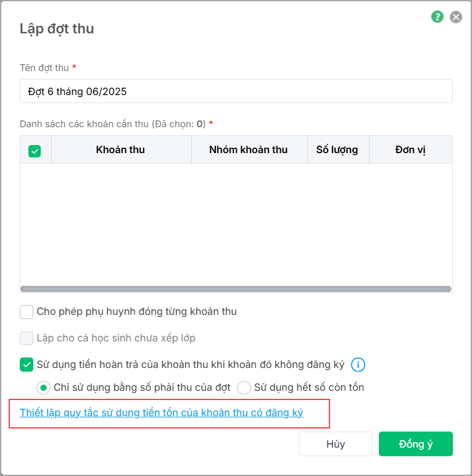Confirm with the Đồng ý button

pos(415,444)
